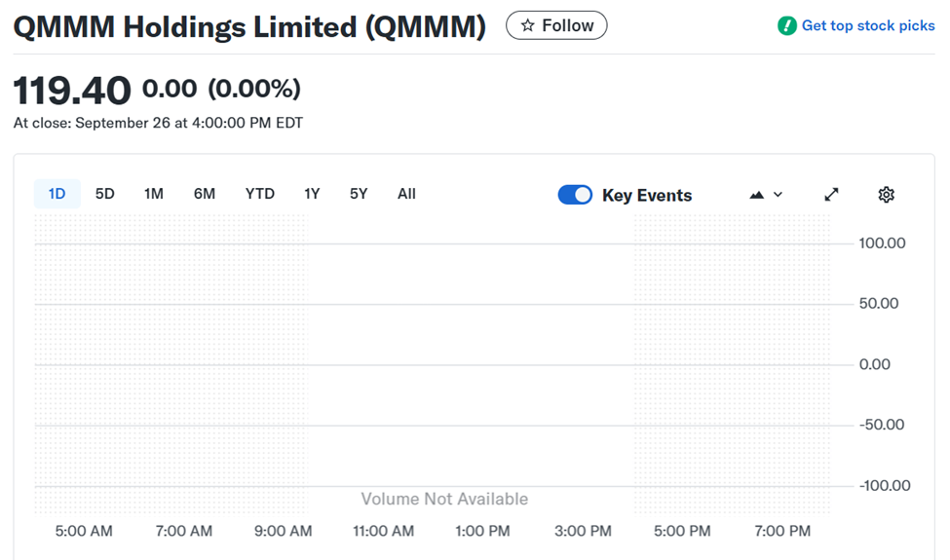
Task: Open chart settings gear icon
Action: [x=886, y=195]
